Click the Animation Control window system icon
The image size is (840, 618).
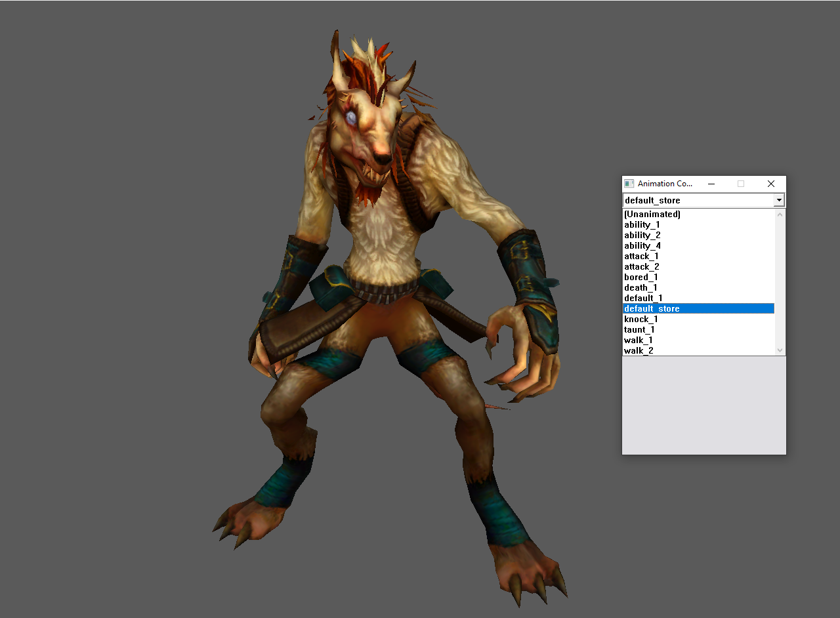[x=629, y=184]
